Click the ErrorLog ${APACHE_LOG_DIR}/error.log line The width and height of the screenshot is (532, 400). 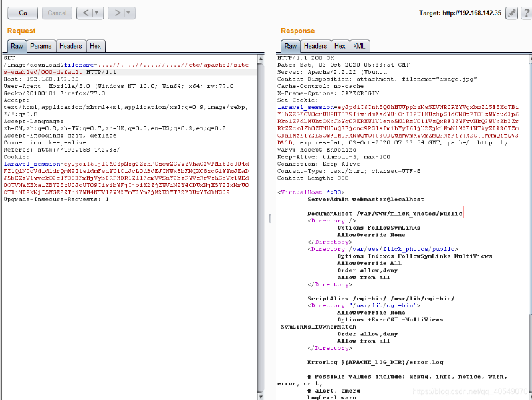pyautogui.click(x=375, y=362)
